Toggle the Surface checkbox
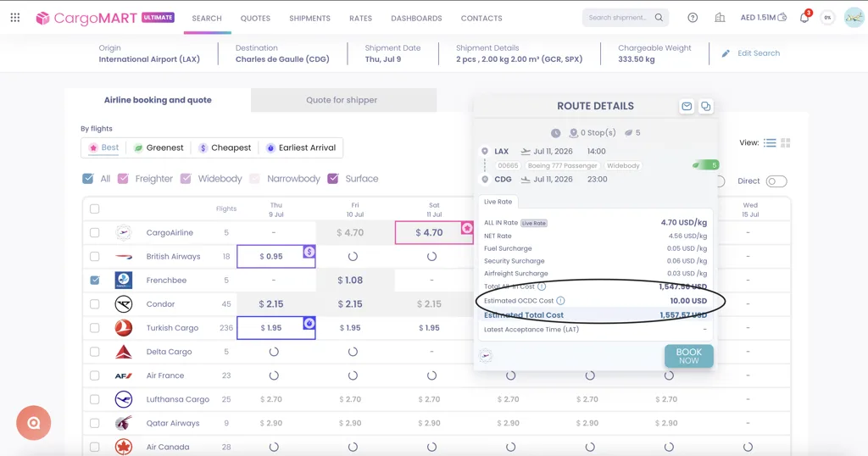The width and height of the screenshot is (868, 456). coord(332,179)
